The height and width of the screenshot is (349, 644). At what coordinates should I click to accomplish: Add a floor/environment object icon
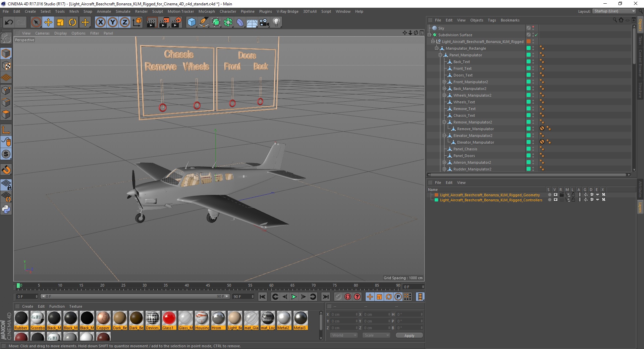pos(252,22)
